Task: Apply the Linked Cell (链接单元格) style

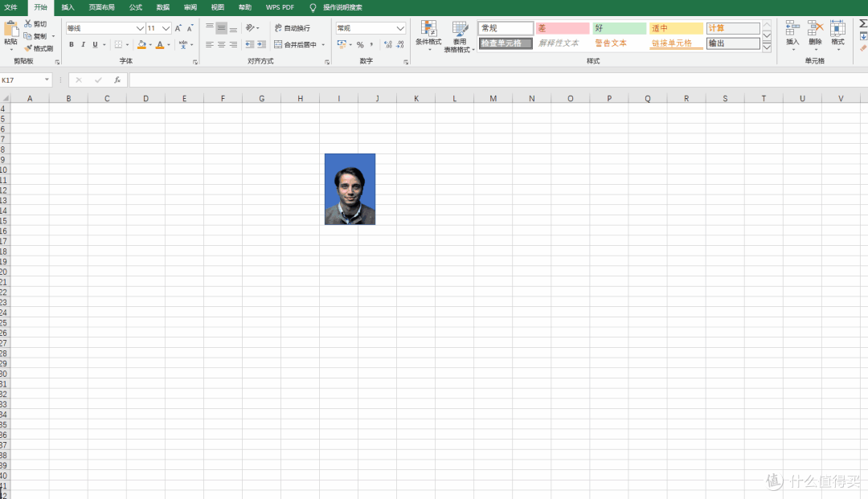Action: pos(676,43)
